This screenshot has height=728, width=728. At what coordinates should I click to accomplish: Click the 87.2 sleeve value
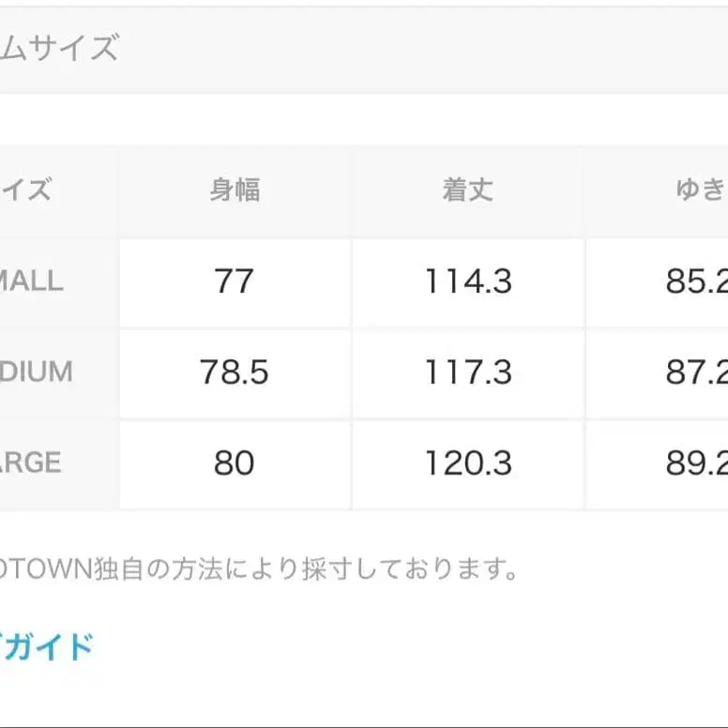(x=696, y=372)
